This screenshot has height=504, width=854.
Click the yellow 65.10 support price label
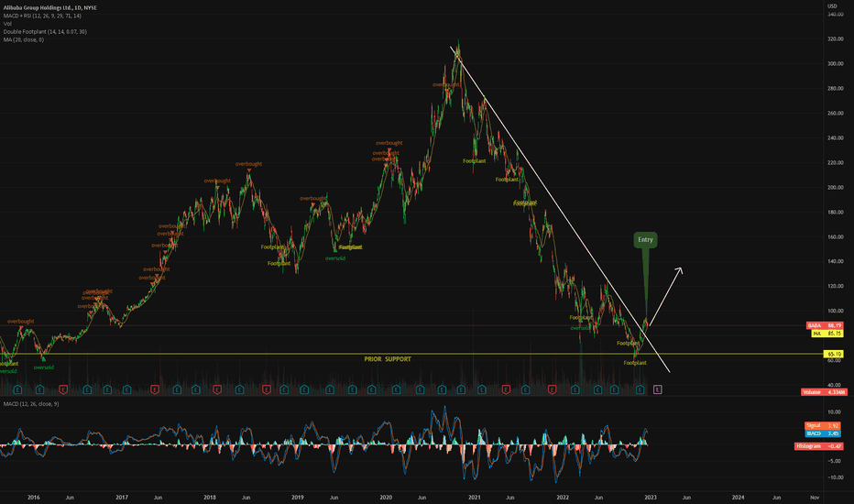point(833,354)
